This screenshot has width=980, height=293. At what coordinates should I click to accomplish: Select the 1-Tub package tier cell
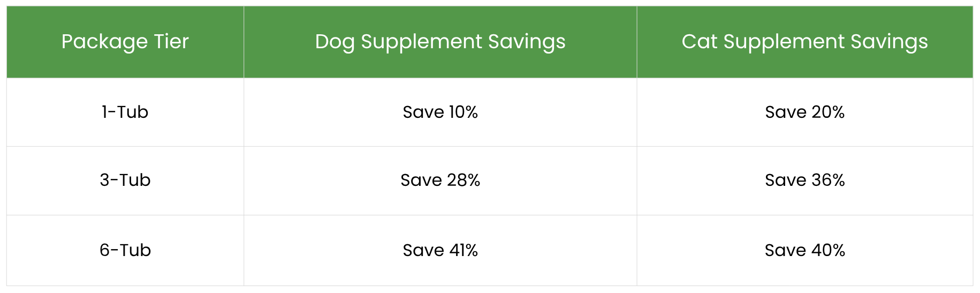125,112
